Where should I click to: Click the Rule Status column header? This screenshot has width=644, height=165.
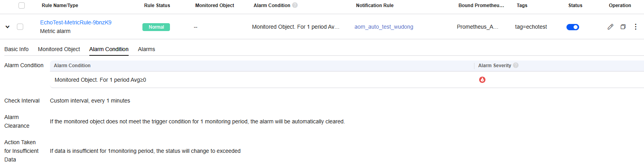(157, 5)
